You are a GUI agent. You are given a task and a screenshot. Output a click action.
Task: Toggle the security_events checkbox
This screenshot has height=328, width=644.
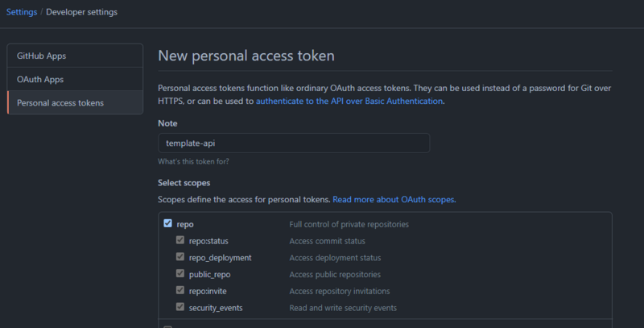pyautogui.click(x=180, y=308)
